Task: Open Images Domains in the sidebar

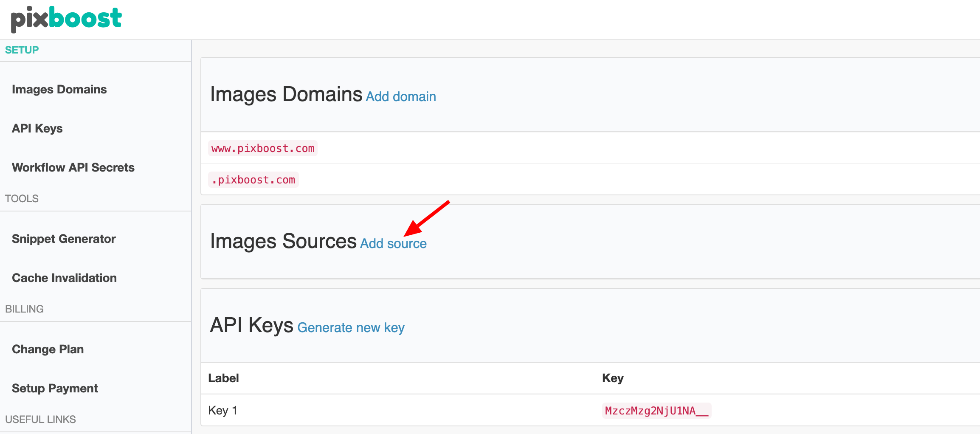Action: click(59, 89)
